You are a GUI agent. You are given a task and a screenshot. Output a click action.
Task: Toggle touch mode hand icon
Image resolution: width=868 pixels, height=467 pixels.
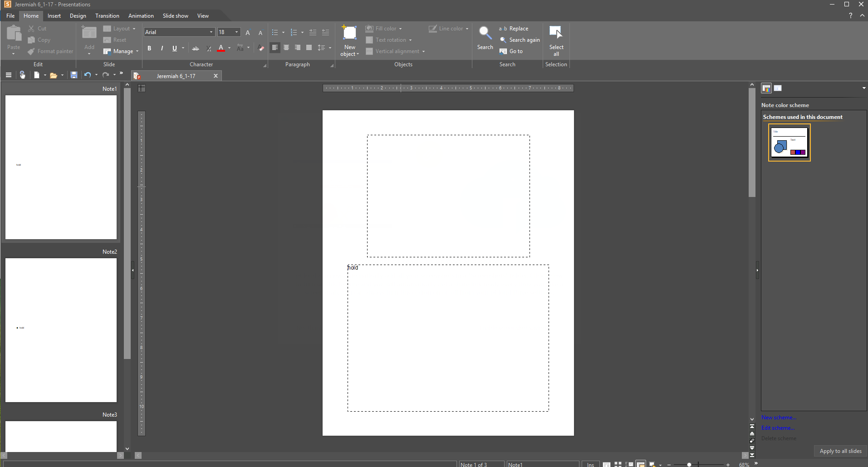point(22,75)
